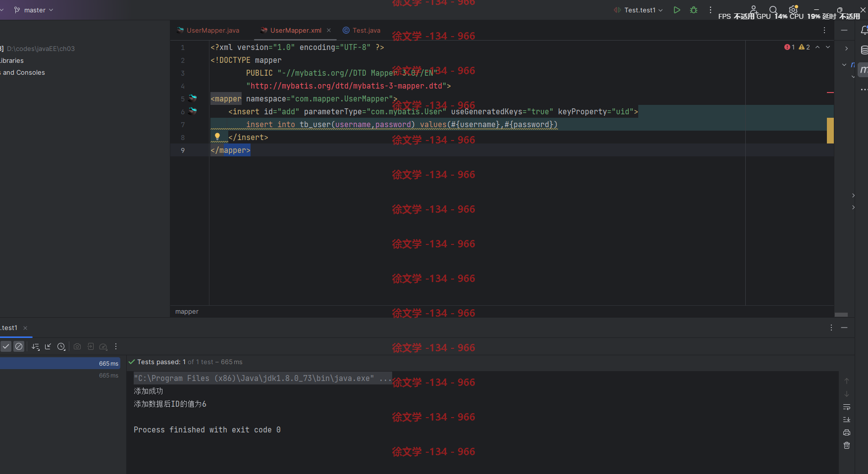Image resolution: width=868 pixels, height=474 pixels.
Task: Collapse all test results
Action: (48, 346)
